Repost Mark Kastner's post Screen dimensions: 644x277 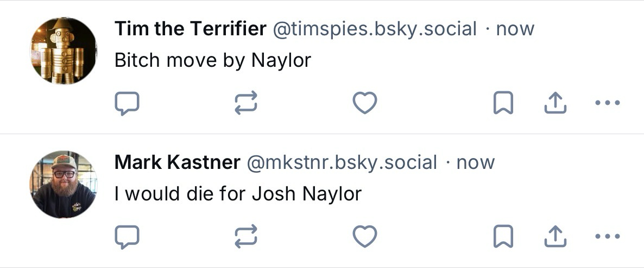pyautogui.click(x=245, y=236)
